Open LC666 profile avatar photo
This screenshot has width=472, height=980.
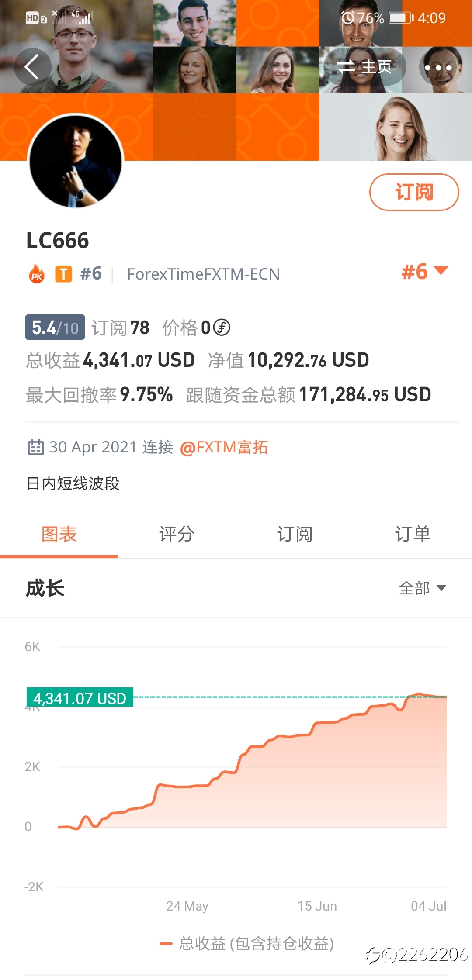(x=76, y=160)
